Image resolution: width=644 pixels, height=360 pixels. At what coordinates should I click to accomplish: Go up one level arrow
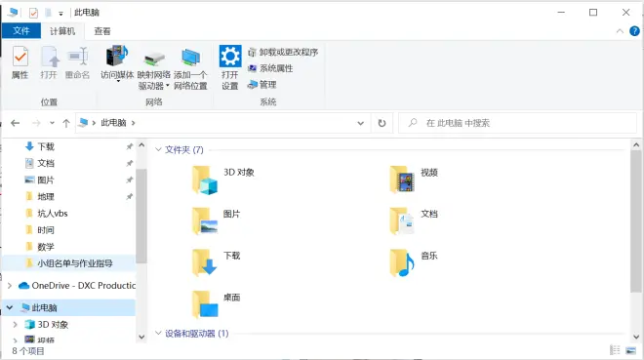(66, 123)
